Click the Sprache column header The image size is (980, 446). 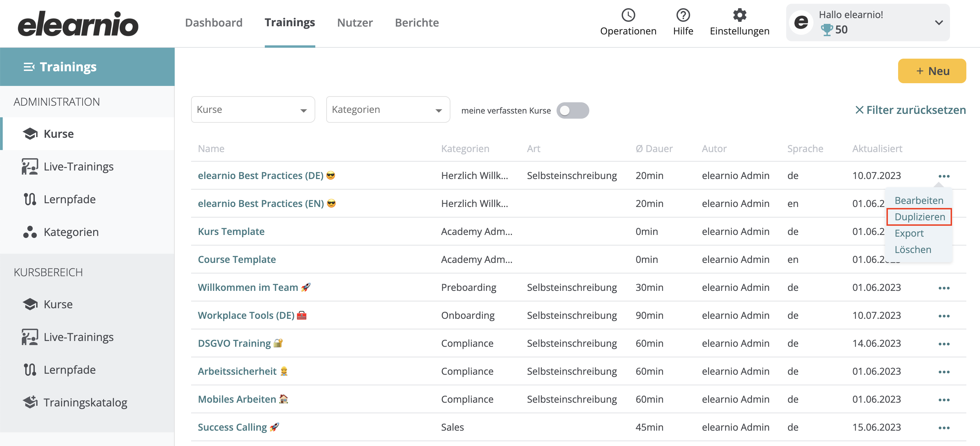pos(805,149)
